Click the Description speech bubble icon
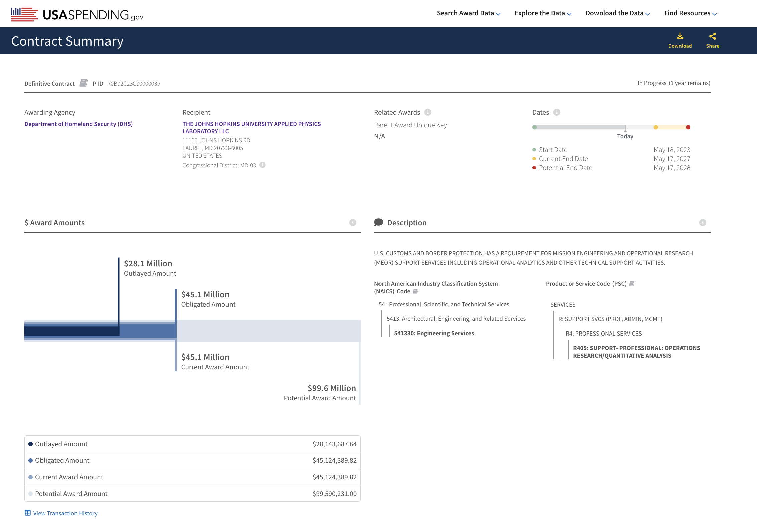This screenshot has height=532, width=757. 378,222
